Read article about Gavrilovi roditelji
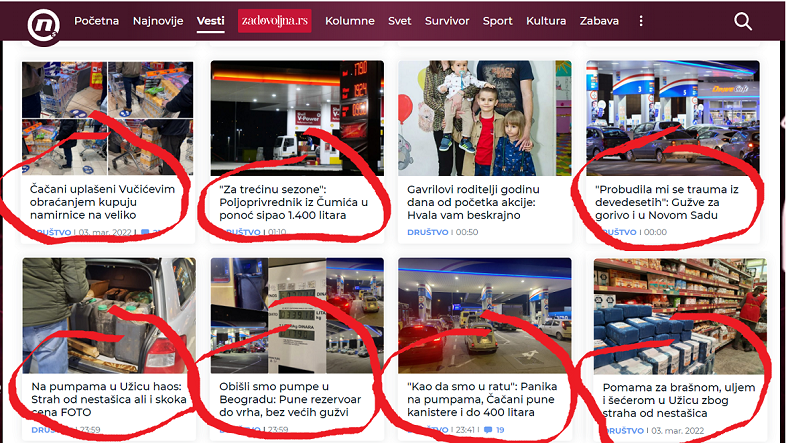 click(x=473, y=202)
